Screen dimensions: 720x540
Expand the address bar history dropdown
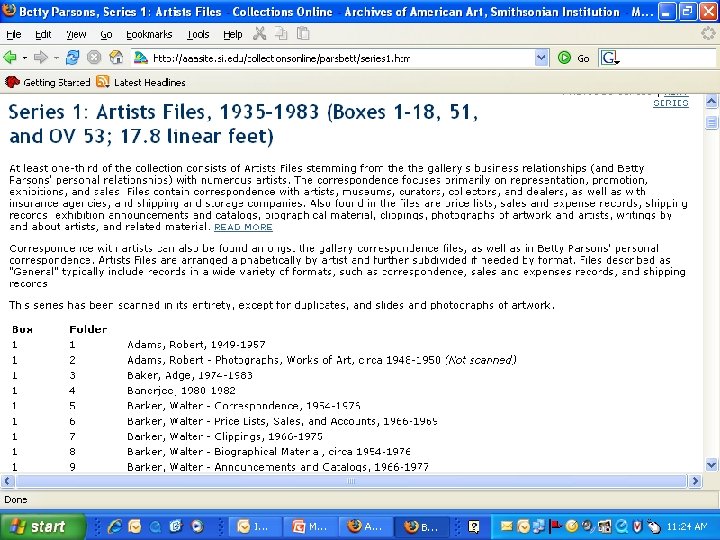tap(541, 58)
